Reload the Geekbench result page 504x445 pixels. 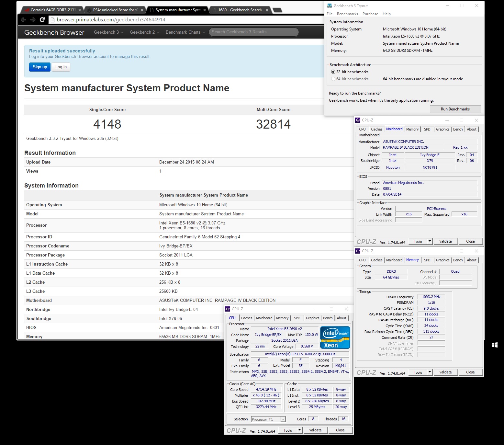pos(42,20)
